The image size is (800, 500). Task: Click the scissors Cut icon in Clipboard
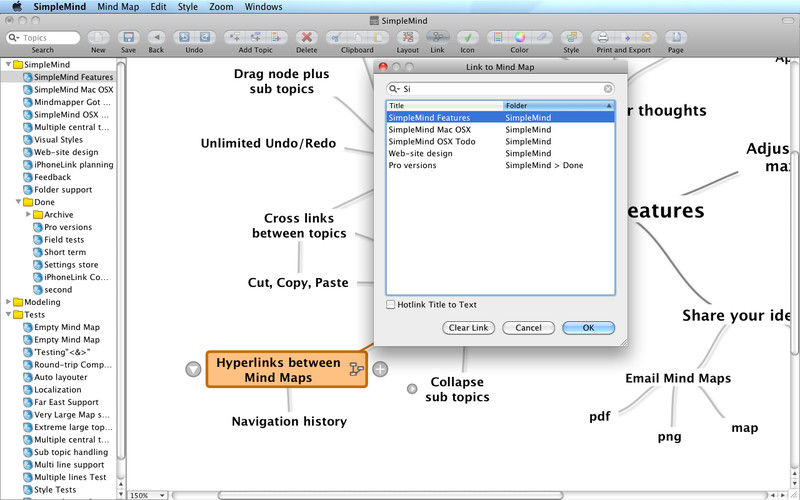coord(336,37)
